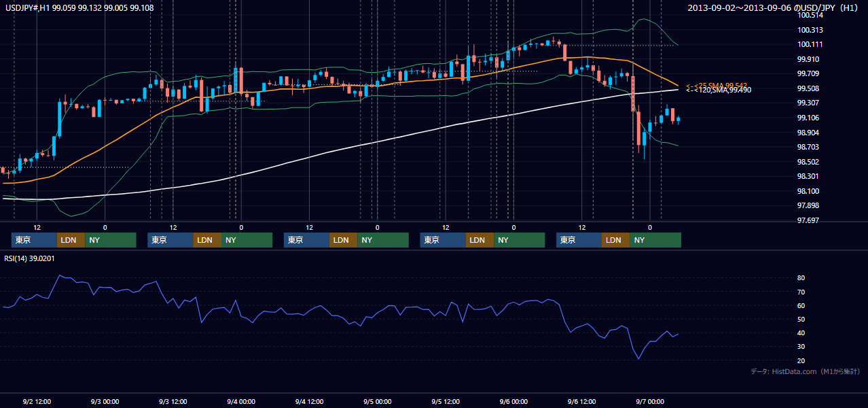The image size is (868, 408).
Task: Select the 100.514 price axis label
Action: pos(810,15)
